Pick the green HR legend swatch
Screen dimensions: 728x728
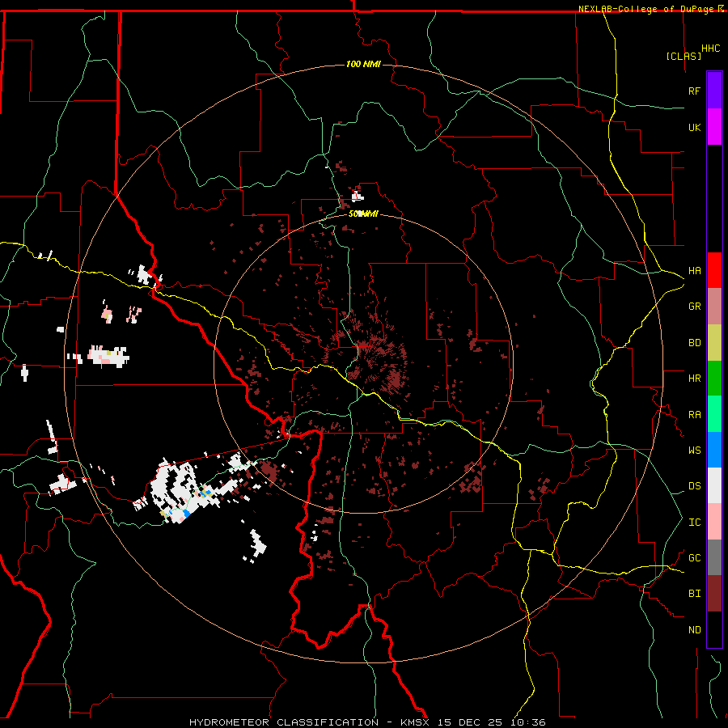[714, 379]
